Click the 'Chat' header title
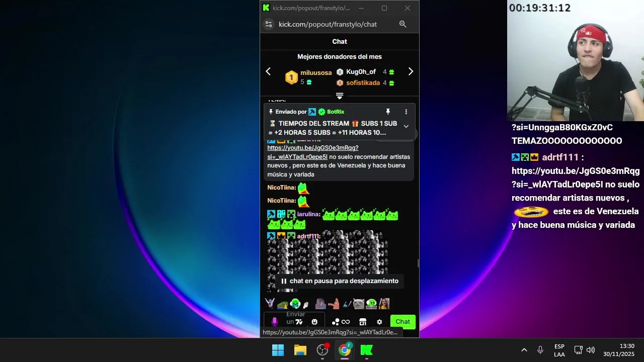 (x=340, y=42)
